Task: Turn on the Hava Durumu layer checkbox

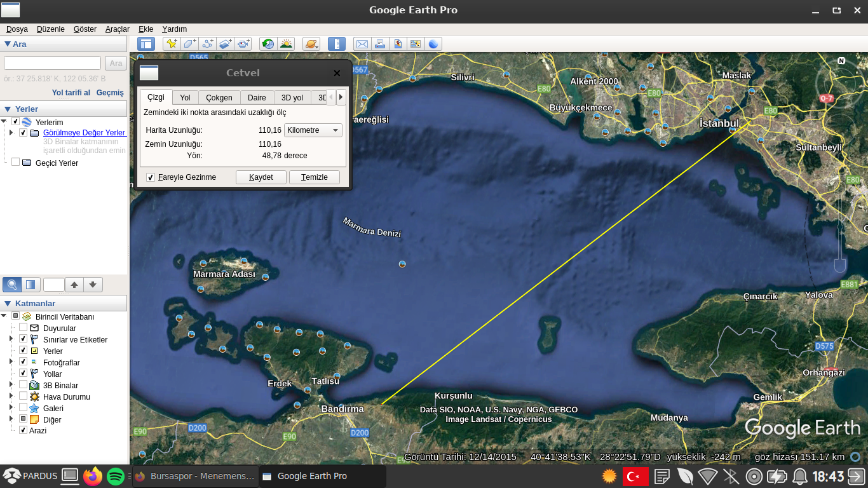Action: pyautogui.click(x=23, y=396)
